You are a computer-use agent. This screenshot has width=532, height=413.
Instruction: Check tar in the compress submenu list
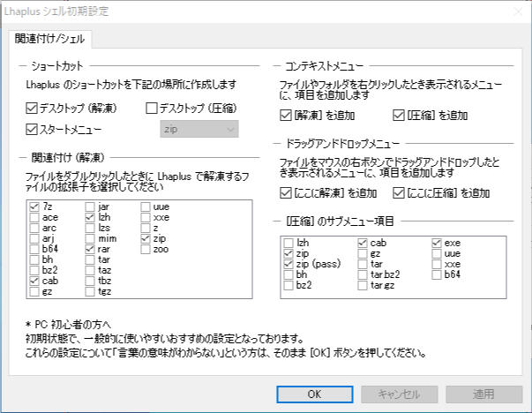[x=363, y=264]
